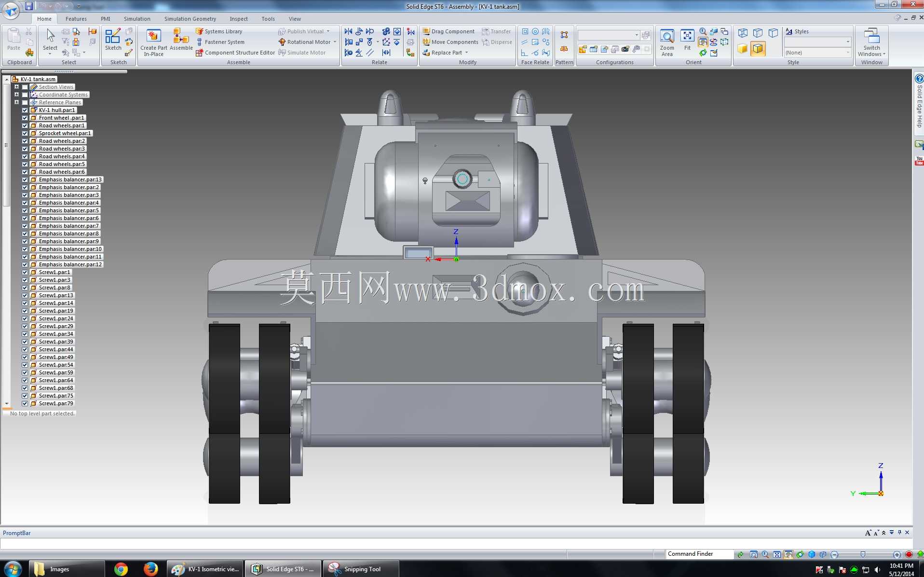
Task: Click the zoom slider handle
Action: [x=863, y=554]
